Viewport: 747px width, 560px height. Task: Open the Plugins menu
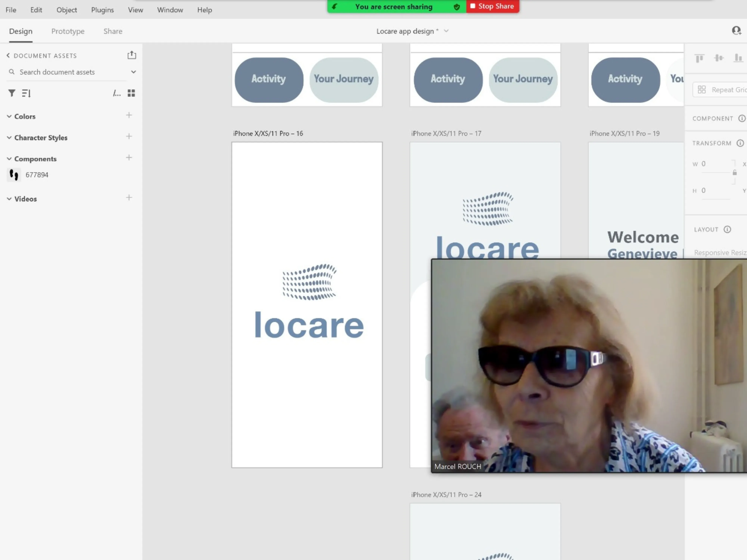[102, 10]
